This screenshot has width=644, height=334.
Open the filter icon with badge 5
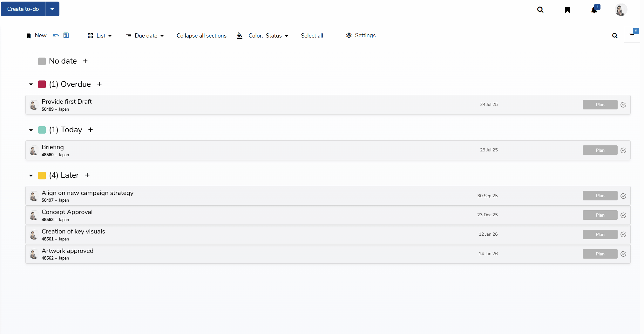point(632,34)
